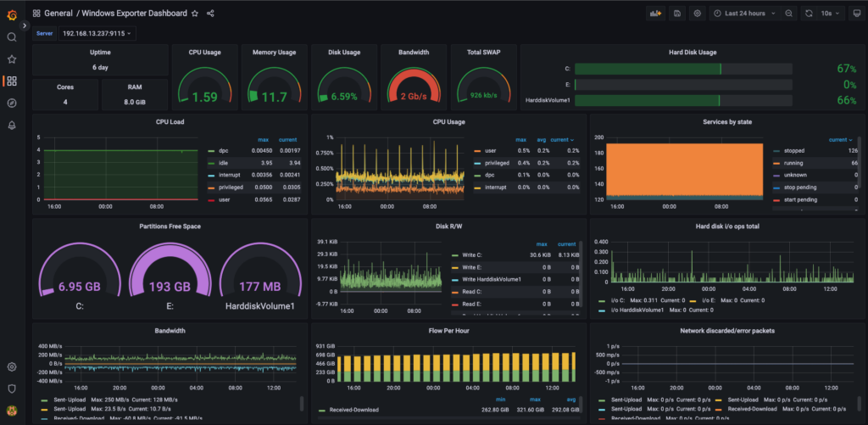Sort Disk R/W legend by max
Image resolution: width=868 pixels, height=425 pixels.
pos(542,243)
